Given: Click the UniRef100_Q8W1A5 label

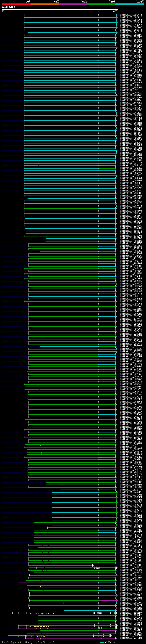Looking at the screenshot, I should tap(131, 95).
